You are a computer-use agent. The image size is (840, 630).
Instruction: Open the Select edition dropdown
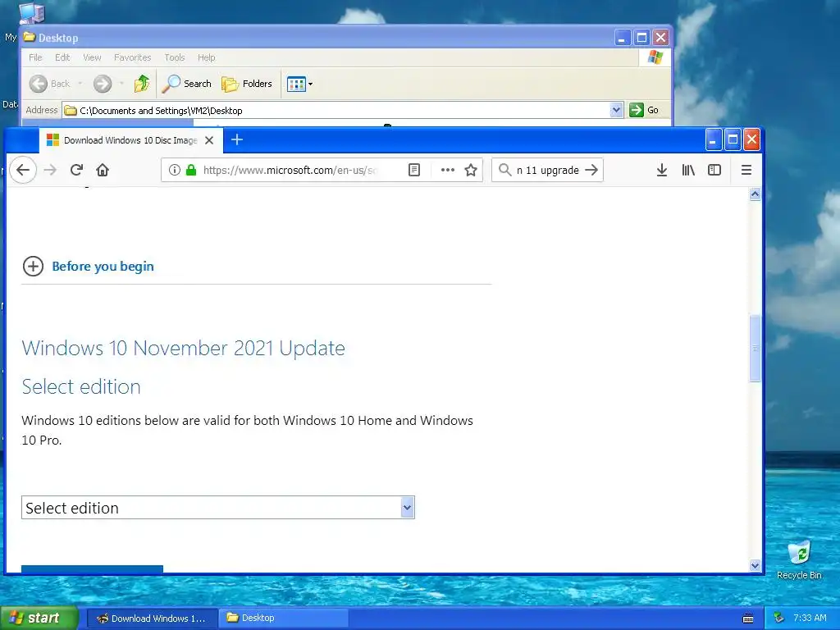click(218, 507)
